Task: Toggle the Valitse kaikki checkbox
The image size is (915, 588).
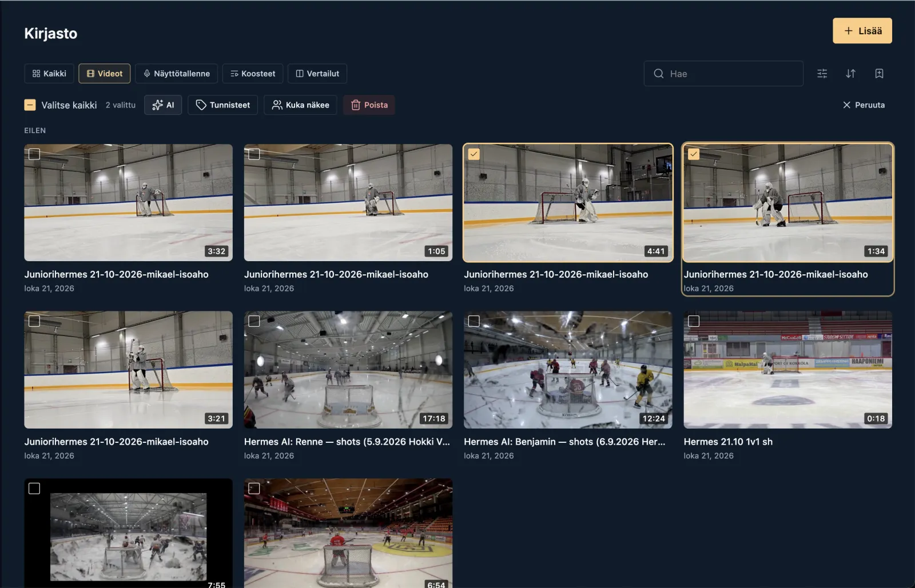Action: coord(30,105)
